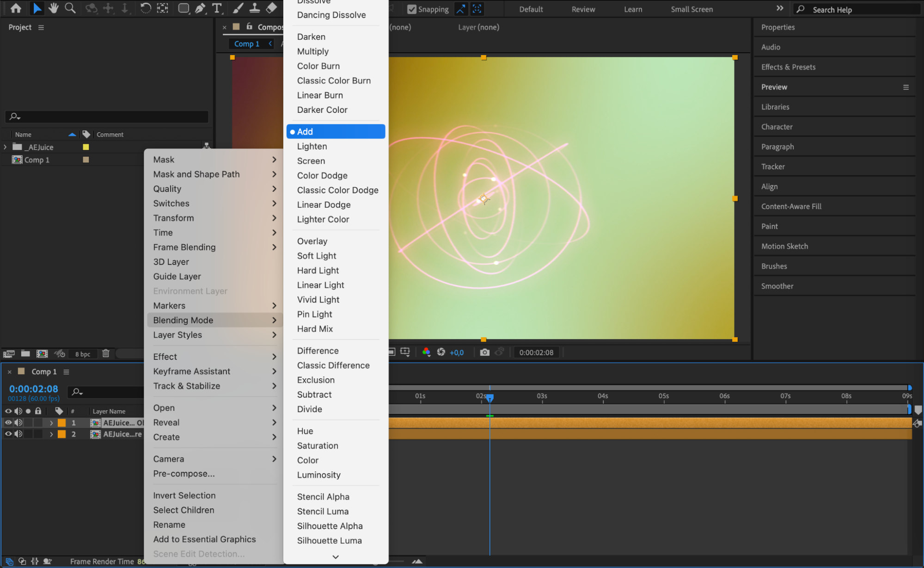Image resolution: width=924 pixels, height=568 pixels.
Task: Click the Home icon
Action: click(16, 8)
